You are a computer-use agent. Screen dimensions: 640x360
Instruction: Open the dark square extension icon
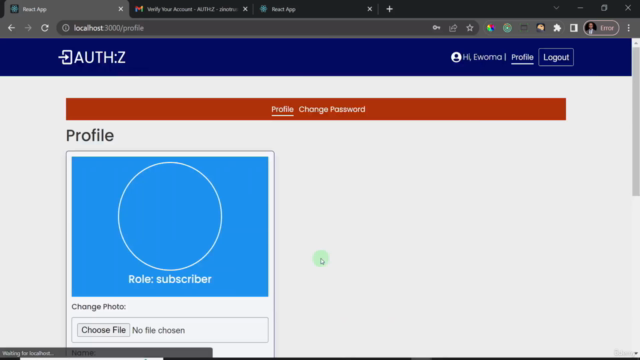[x=524, y=28]
